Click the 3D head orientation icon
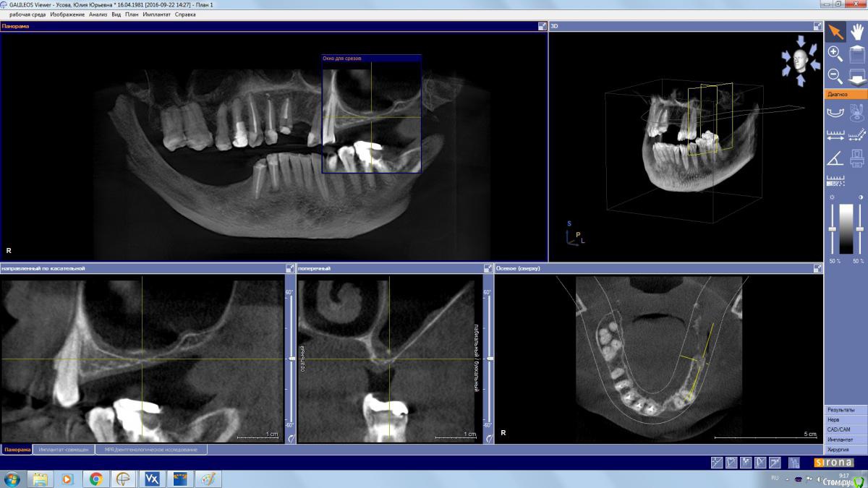This screenshot has height=488, width=868. 800,61
